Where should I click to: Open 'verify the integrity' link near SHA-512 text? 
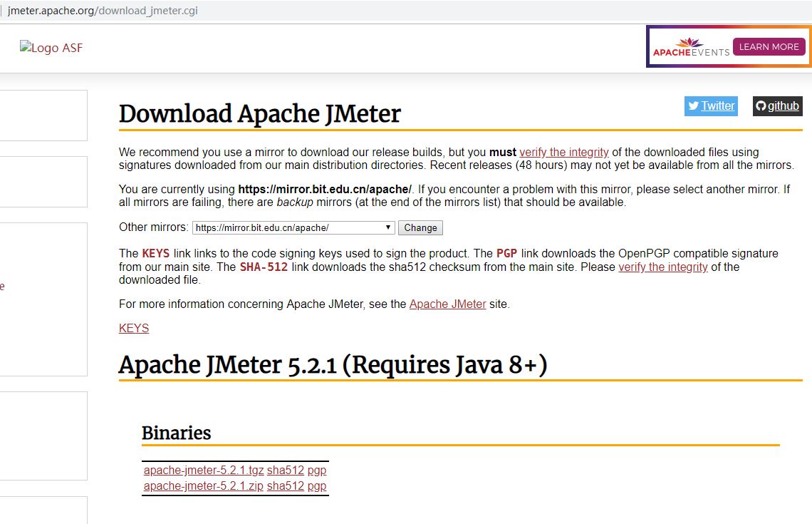663,267
